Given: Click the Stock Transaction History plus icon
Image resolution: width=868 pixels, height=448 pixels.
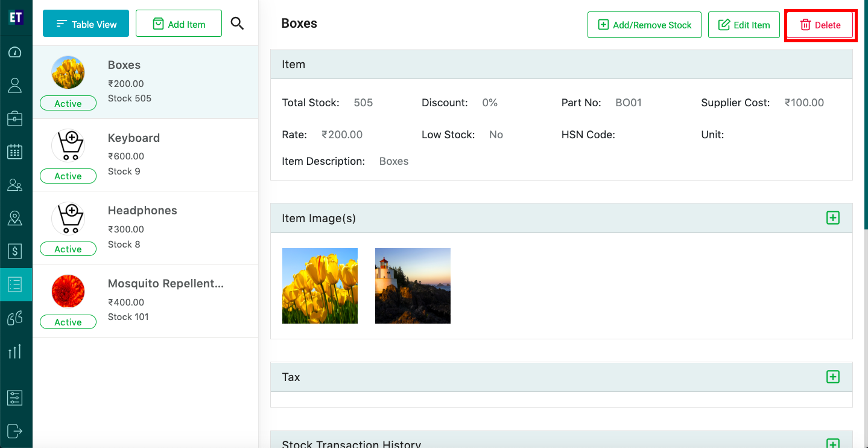Looking at the screenshot, I should click(833, 444).
